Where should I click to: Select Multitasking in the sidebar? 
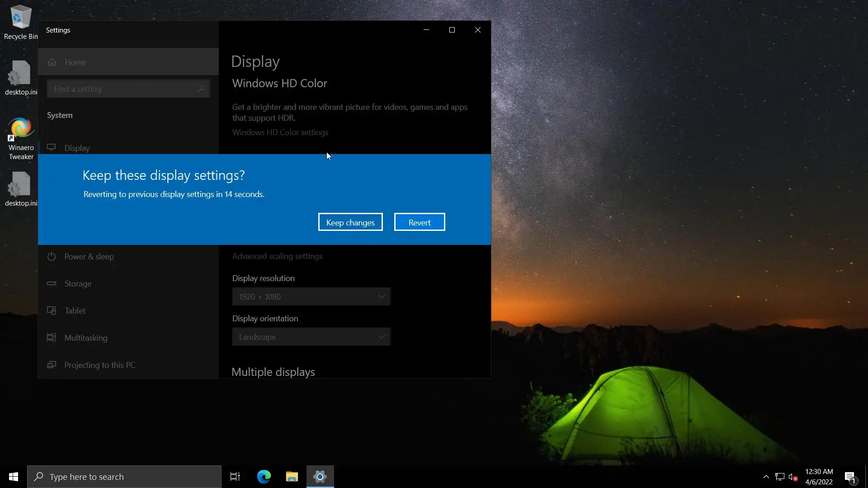[x=85, y=338]
